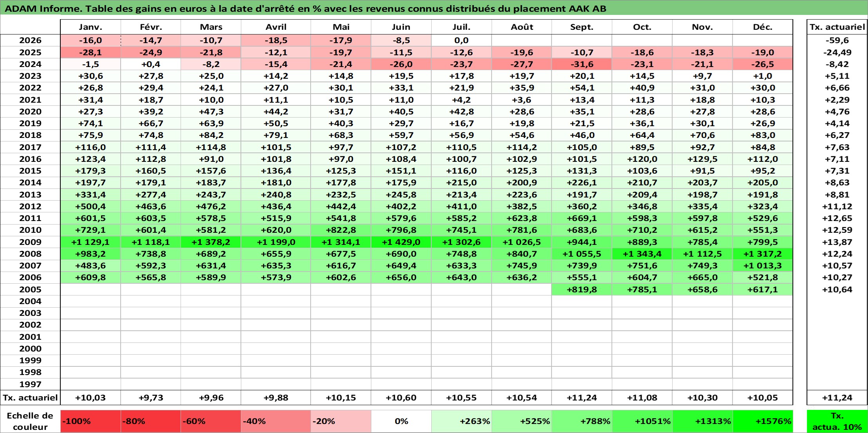Click the 2026 row label

[x=30, y=40]
